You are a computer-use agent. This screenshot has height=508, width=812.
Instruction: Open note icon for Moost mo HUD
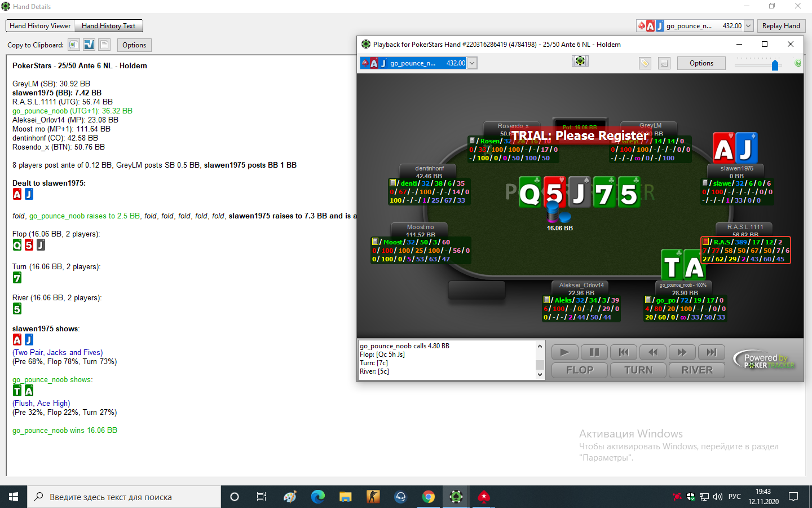376,242
